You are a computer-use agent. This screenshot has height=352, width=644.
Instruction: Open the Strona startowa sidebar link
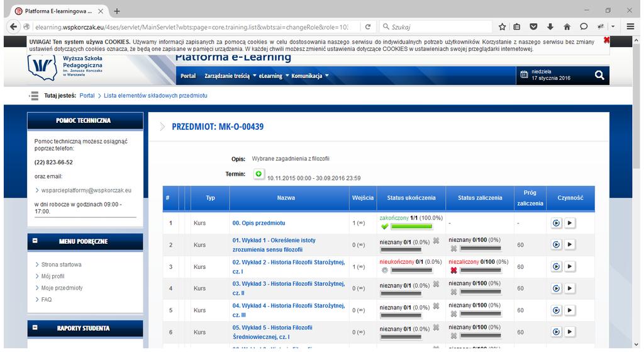(61, 264)
